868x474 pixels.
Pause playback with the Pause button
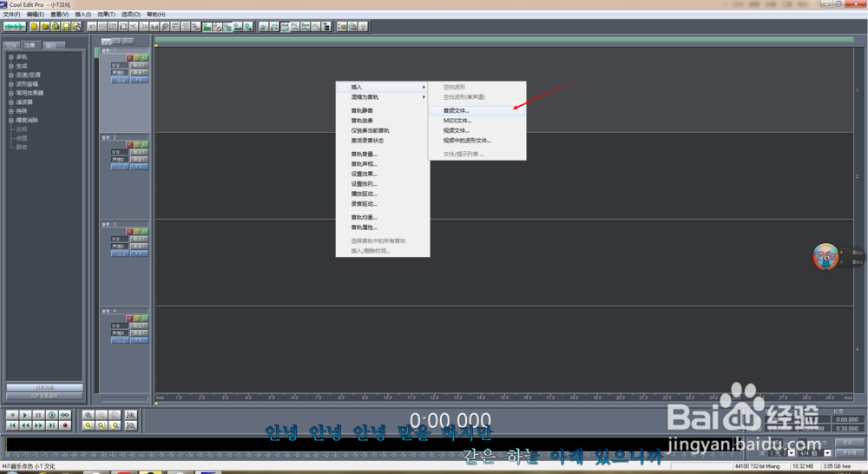[x=38, y=415]
